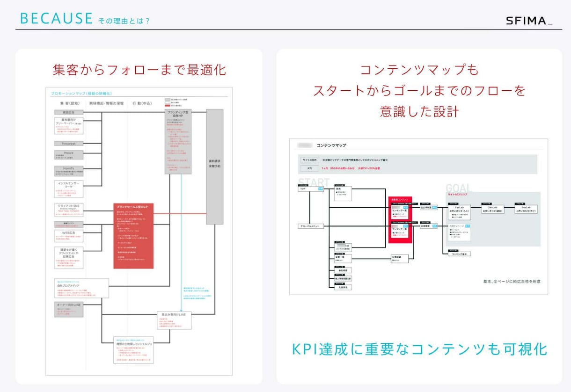Click the '理想の土地探しコンシェルジュ' box
The height and width of the screenshot is (392, 571).
tap(133, 350)
